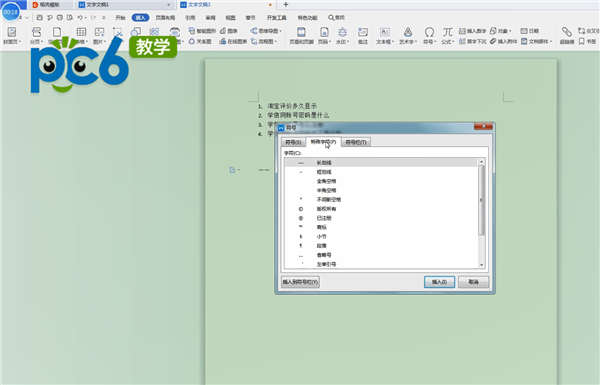
Task: Switch to the 符号栏(T) tab in dialog
Action: 356,142
